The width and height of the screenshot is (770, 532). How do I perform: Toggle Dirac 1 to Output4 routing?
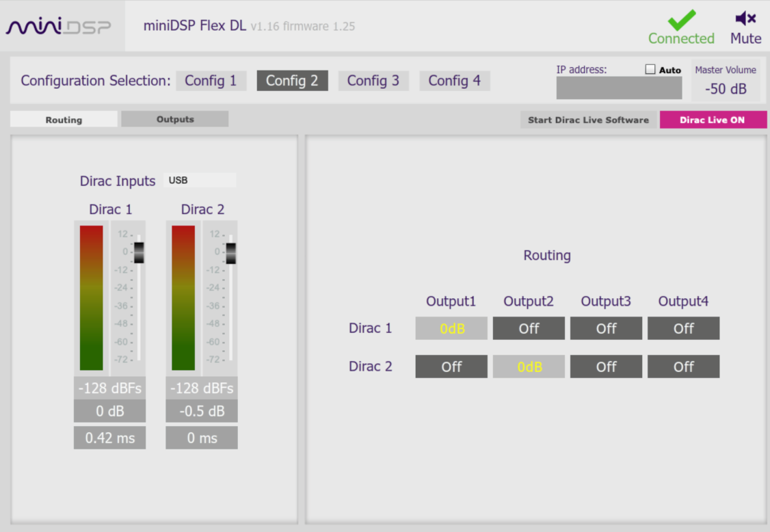click(x=684, y=328)
